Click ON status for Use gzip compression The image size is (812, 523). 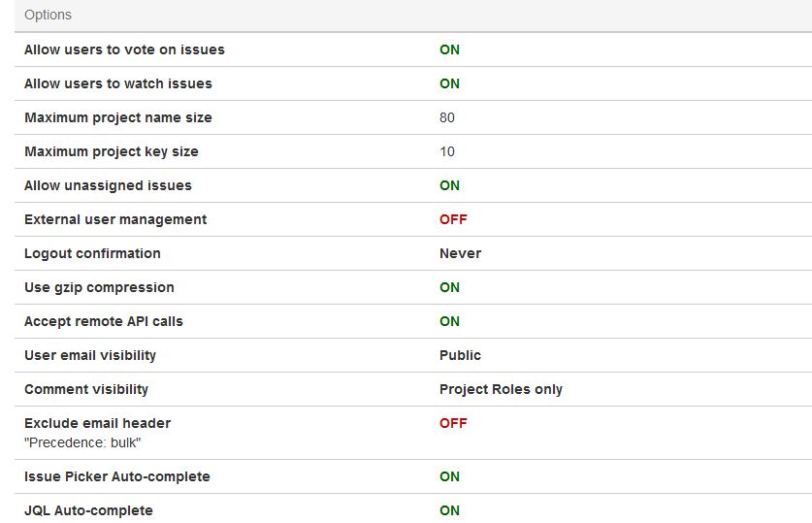pos(449,287)
